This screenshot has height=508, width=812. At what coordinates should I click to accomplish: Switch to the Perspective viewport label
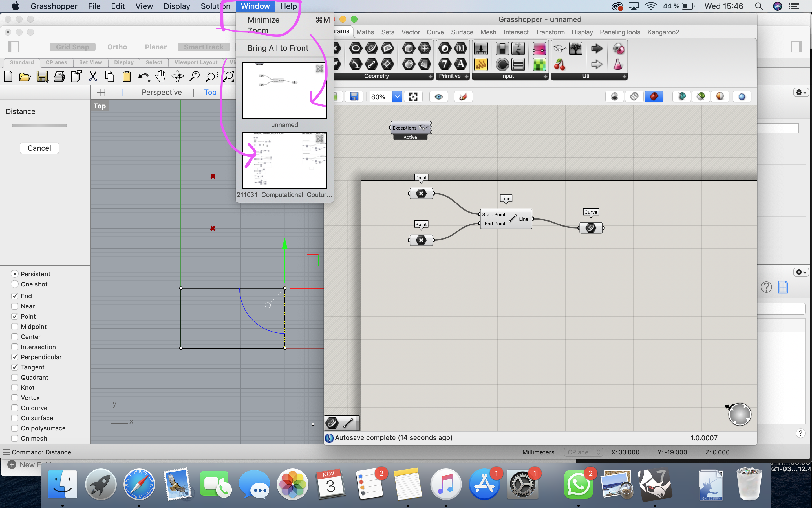[162, 92]
